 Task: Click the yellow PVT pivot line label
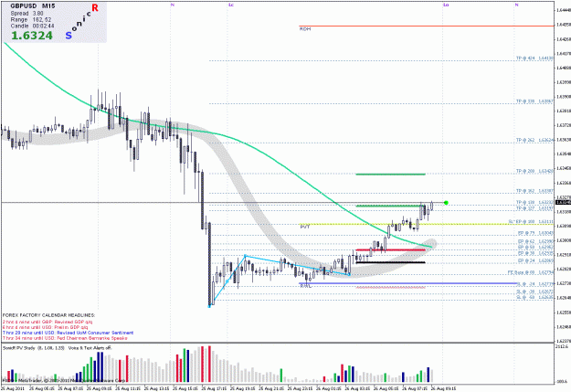[304, 227]
